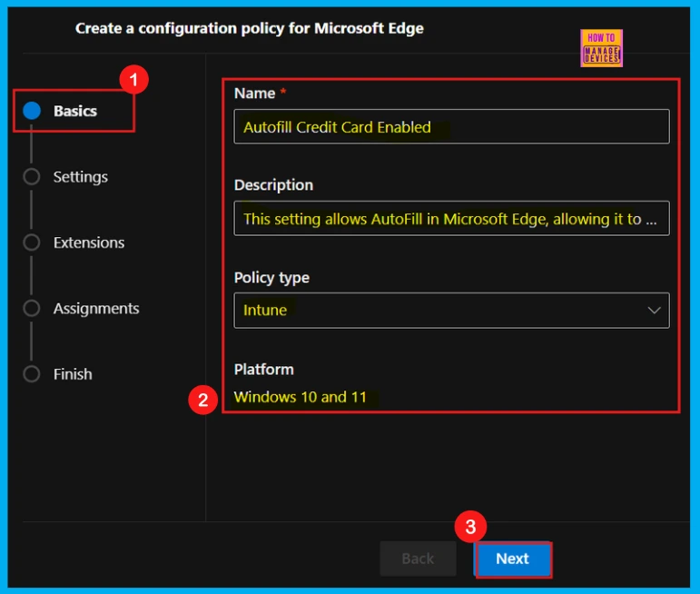700x594 pixels.
Task: Click the Basics step blue circle indicator
Action: coord(32,111)
